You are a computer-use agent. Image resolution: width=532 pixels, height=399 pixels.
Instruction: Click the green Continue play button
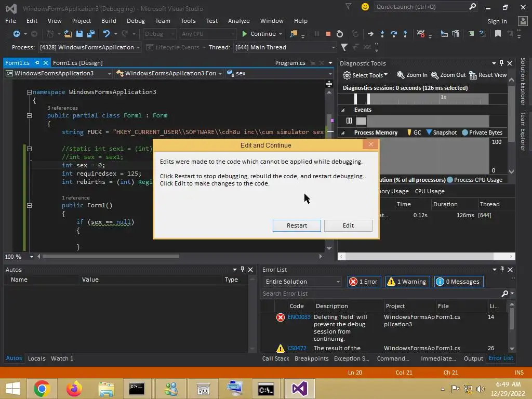[244, 34]
